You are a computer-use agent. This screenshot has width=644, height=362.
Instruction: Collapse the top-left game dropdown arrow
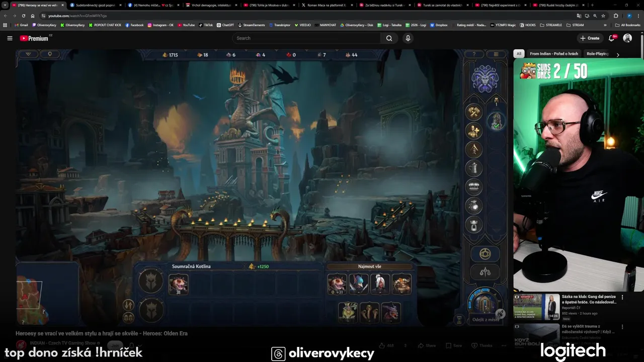tap(28, 54)
